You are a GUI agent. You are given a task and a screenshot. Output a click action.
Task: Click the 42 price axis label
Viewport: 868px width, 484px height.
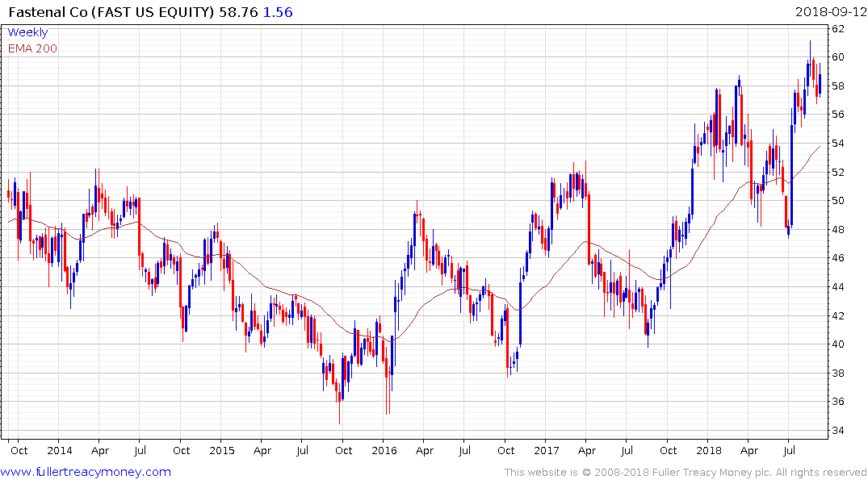(837, 315)
